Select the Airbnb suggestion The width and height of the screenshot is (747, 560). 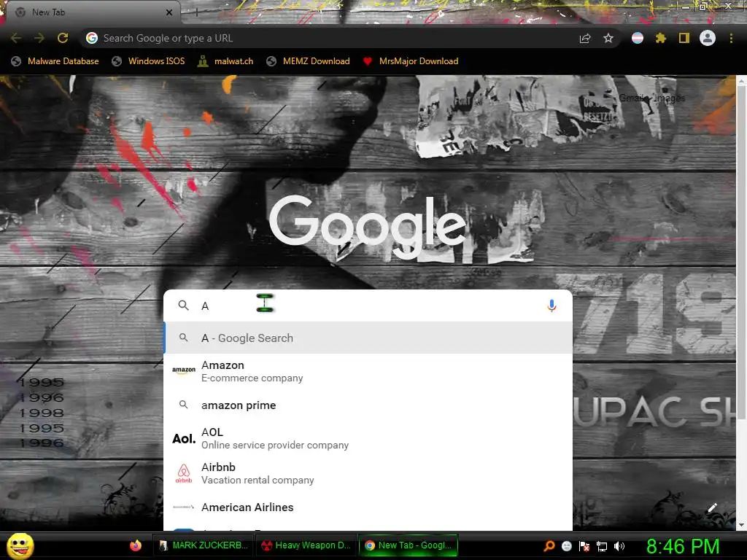pyautogui.click(x=368, y=473)
